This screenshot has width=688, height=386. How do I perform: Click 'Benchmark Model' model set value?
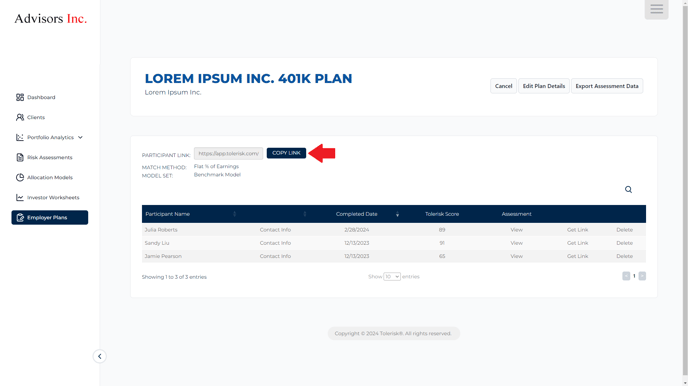[x=217, y=175]
